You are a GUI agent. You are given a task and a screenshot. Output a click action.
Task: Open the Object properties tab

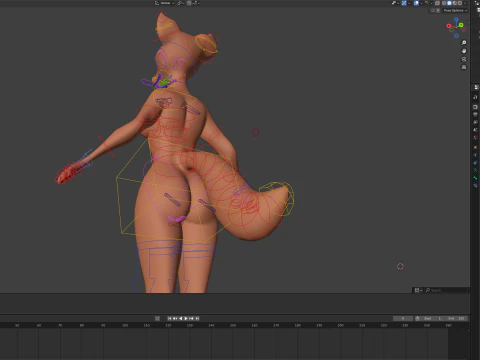[x=475, y=147]
